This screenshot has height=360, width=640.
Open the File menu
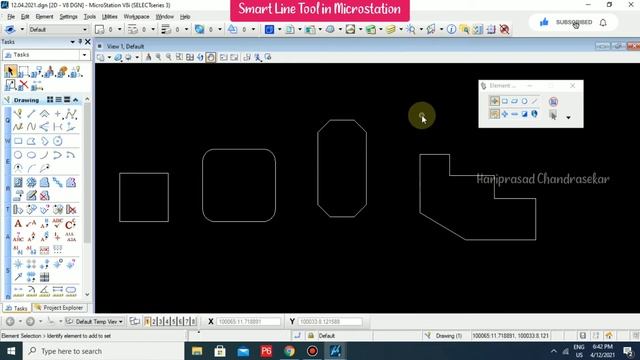(11, 17)
